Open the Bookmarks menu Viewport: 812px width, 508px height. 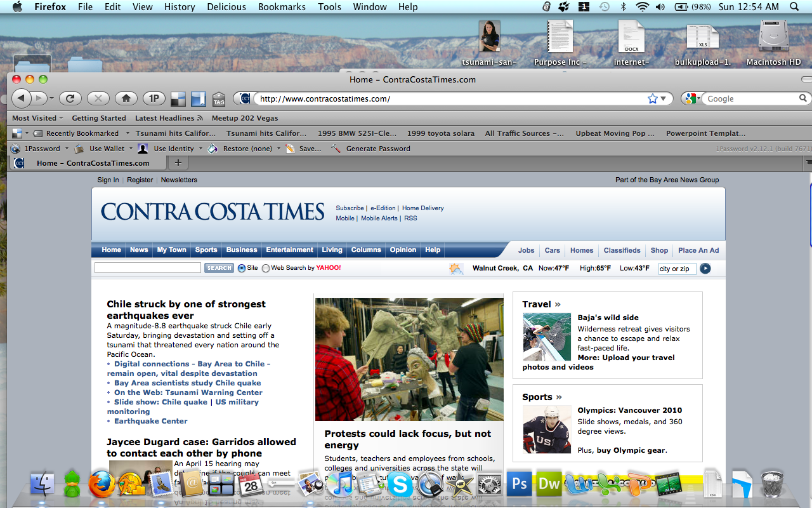282,7
